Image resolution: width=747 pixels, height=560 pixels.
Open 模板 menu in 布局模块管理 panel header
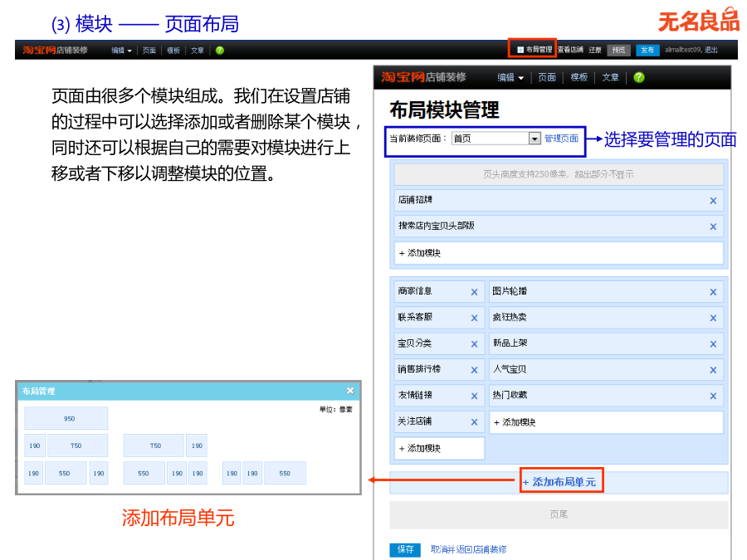pyautogui.click(x=579, y=77)
